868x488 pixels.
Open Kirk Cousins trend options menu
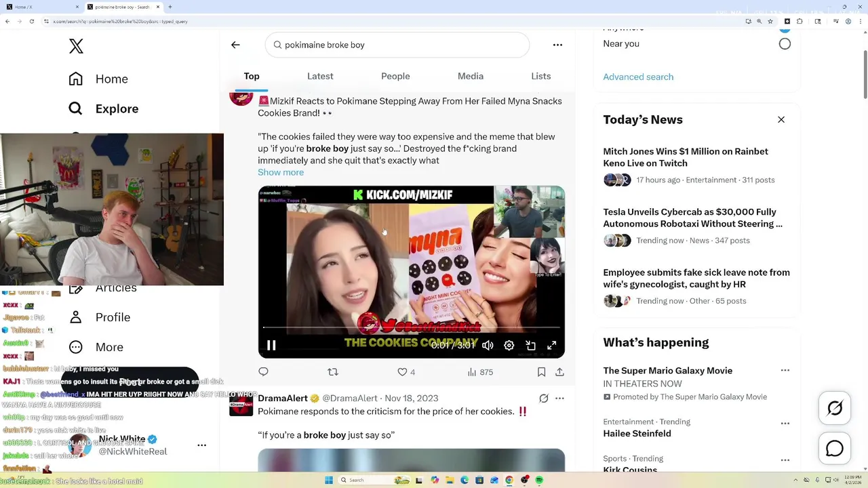[785, 460]
